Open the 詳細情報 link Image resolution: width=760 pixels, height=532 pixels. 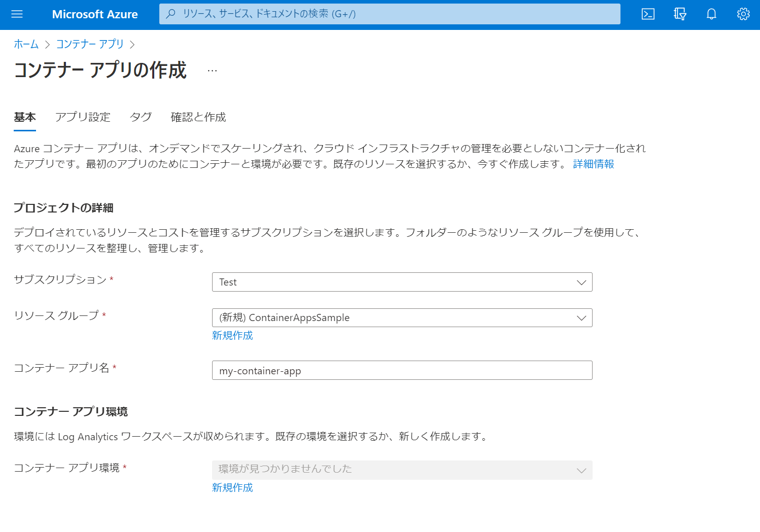tap(593, 164)
